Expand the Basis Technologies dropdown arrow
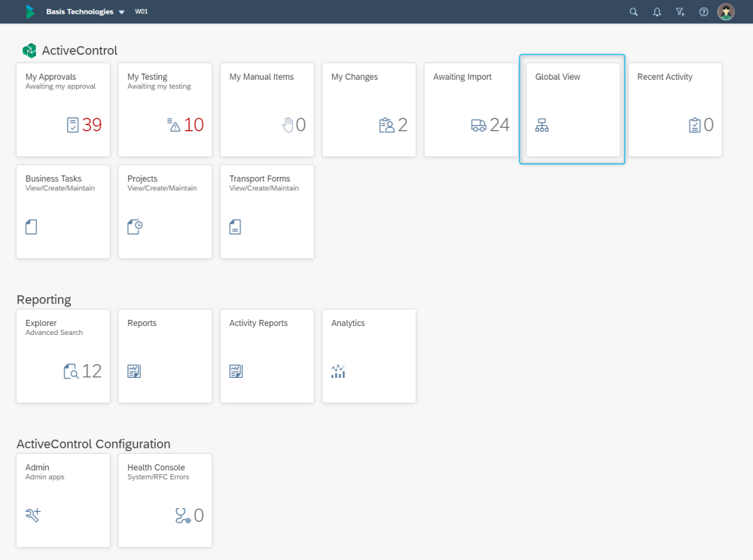Screen dimensions: 753x560 (x=121, y=12)
